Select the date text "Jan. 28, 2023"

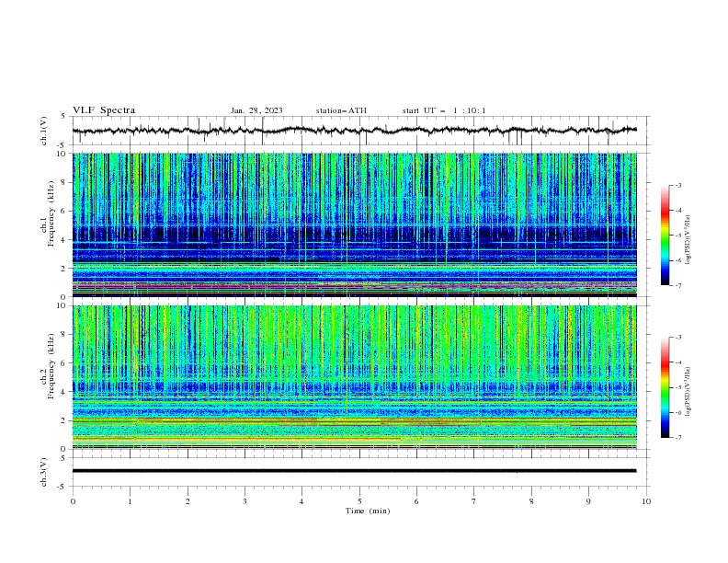pyautogui.click(x=256, y=110)
